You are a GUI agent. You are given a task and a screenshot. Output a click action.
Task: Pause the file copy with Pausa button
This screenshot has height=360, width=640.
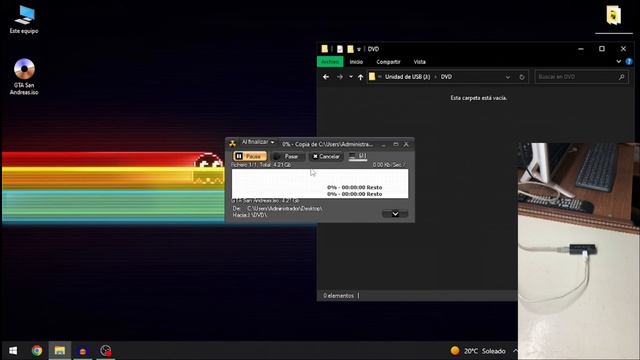coord(250,156)
